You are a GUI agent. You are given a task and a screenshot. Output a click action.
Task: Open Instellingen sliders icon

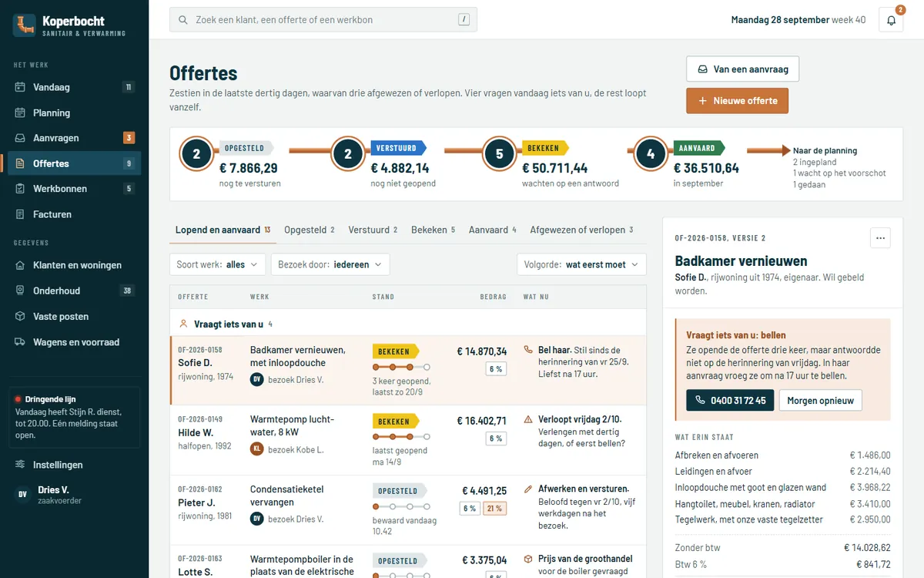[20, 465]
